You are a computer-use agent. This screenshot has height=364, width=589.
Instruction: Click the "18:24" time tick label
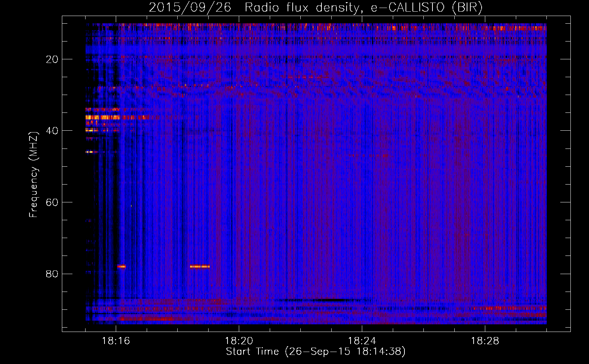point(362,341)
